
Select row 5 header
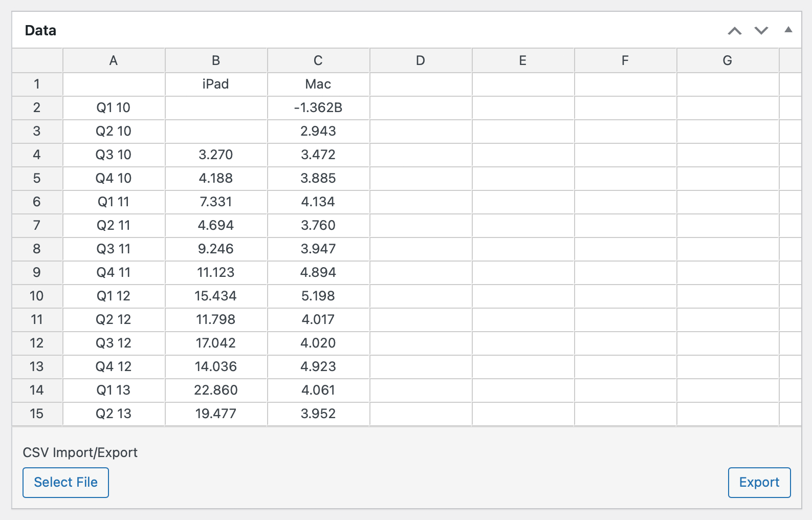tap(37, 178)
